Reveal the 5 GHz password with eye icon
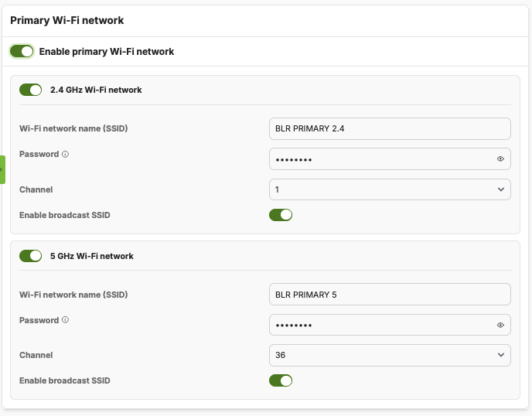The height and width of the screenshot is (416, 532). tap(500, 325)
